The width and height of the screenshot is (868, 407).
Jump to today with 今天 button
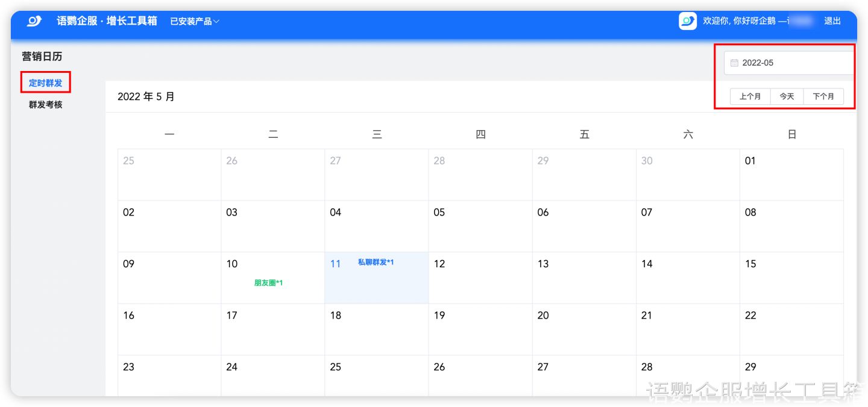point(787,96)
